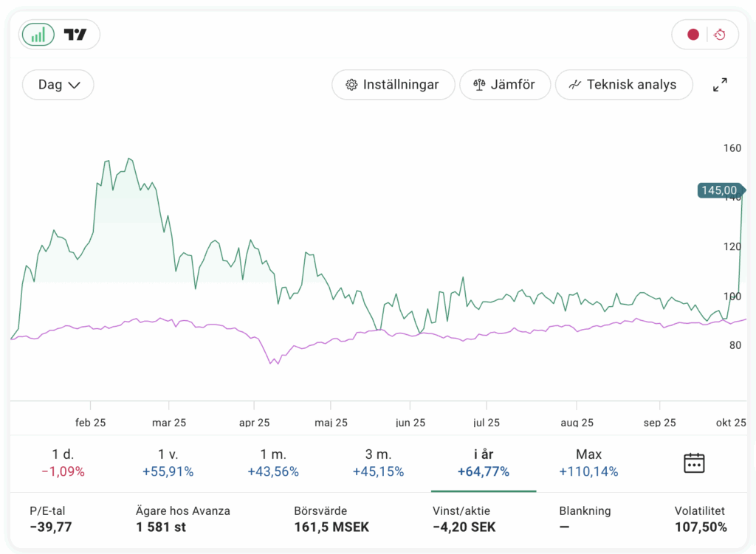756x554 pixels.
Task: Switch to the TradingView chart mode
Action: click(x=75, y=35)
